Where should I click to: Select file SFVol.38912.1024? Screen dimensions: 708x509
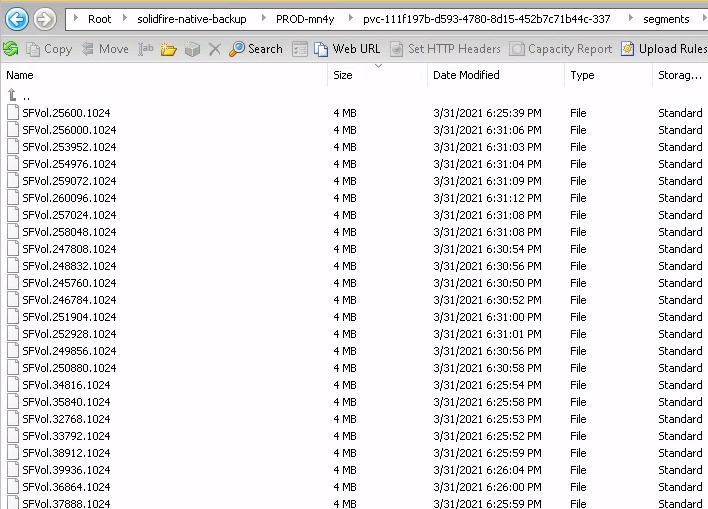[x=66, y=453]
